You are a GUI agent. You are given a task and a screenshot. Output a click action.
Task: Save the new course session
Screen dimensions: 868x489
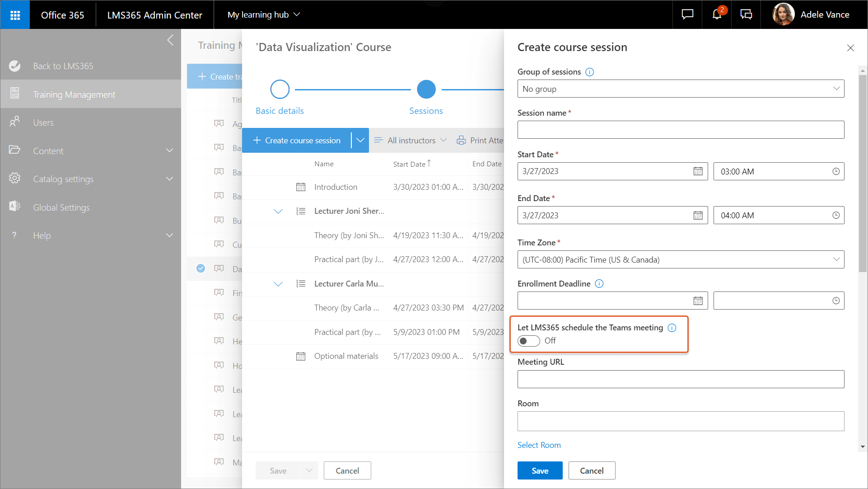(x=540, y=470)
